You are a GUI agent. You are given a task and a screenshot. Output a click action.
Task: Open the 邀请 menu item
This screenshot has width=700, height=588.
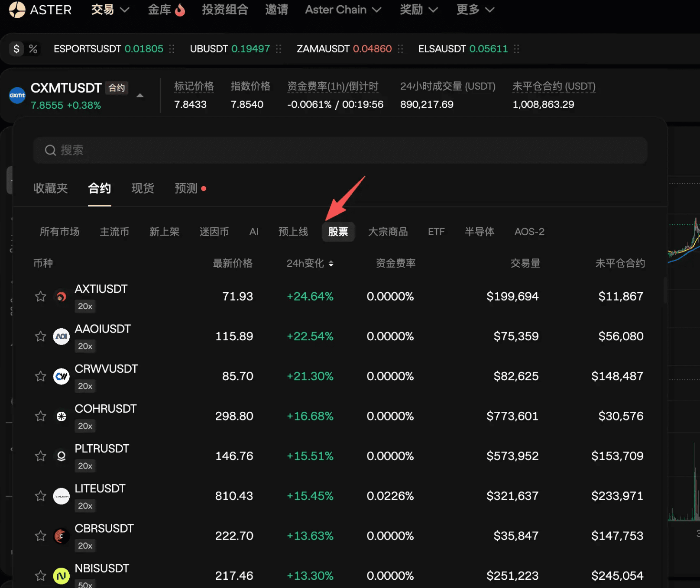(276, 10)
